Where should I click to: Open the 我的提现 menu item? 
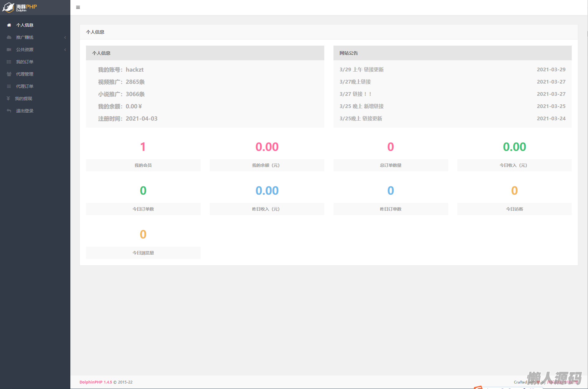tap(24, 99)
